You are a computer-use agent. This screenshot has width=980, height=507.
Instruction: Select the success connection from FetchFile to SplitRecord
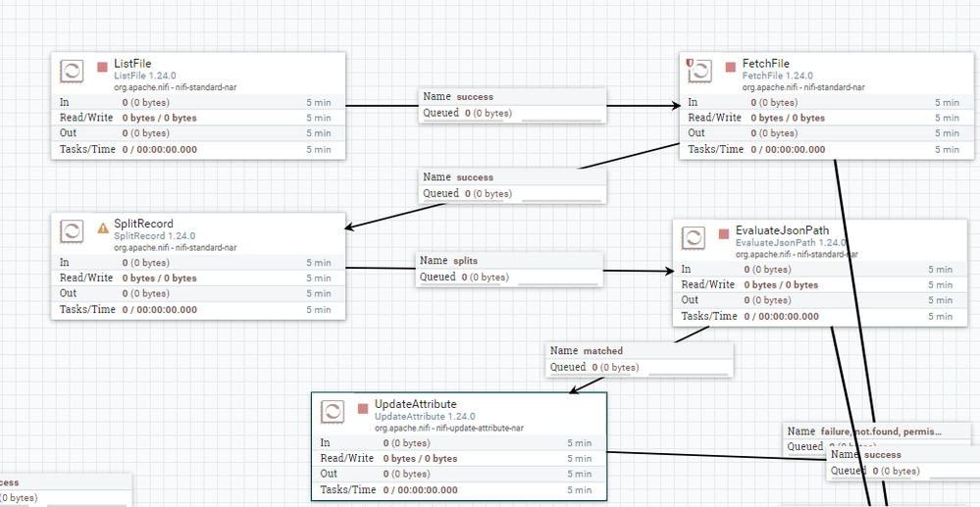click(512, 185)
